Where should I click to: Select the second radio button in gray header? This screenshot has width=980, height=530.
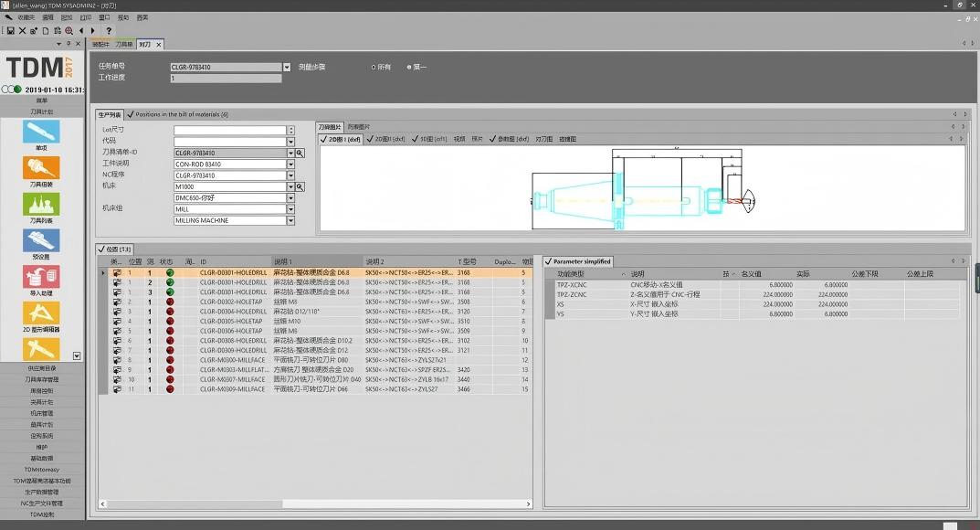[409, 67]
